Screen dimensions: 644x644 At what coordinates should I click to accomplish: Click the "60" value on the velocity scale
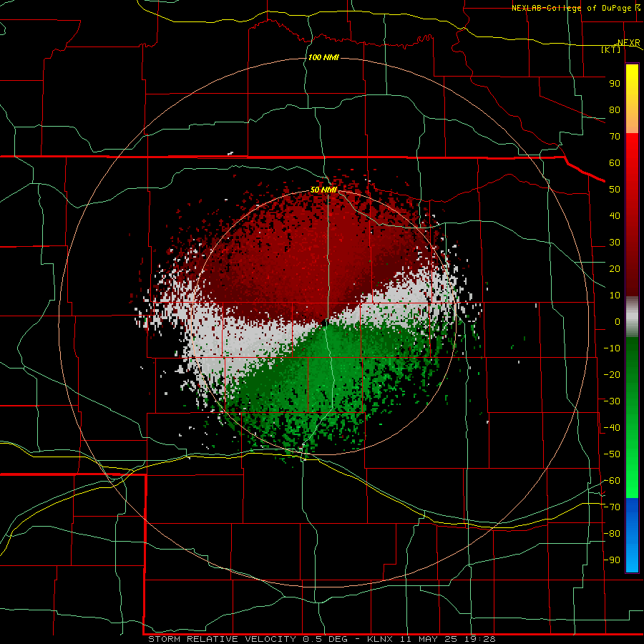(615, 162)
